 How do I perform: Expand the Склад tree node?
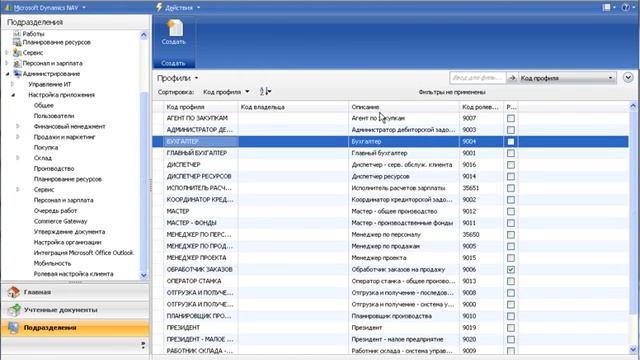coord(18,158)
